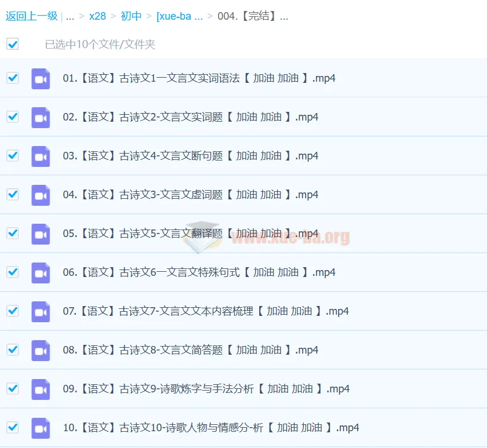Click the video icon for 07.文言文文本内容梳理
Viewport: 487px width, 448px height.
[41, 311]
